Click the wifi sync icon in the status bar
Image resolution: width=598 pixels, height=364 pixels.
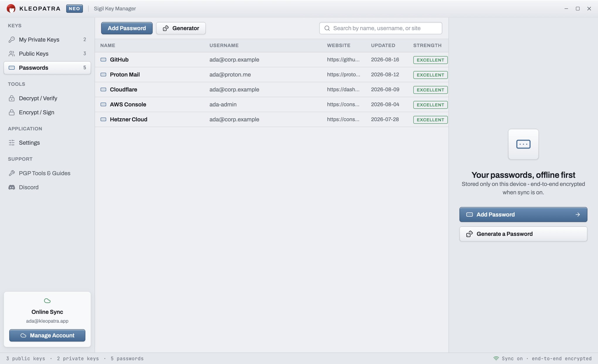pyautogui.click(x=496, y=358)
